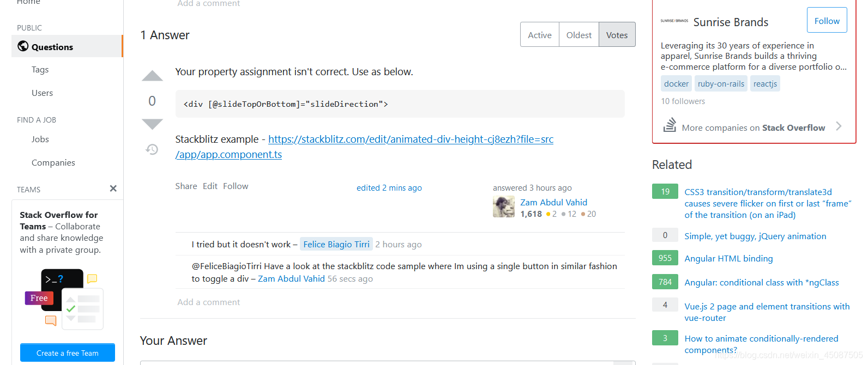The width and height of the screenshot is (868, 365).
Task: Click the globe icon next to Questions
Action: point(23,46)
